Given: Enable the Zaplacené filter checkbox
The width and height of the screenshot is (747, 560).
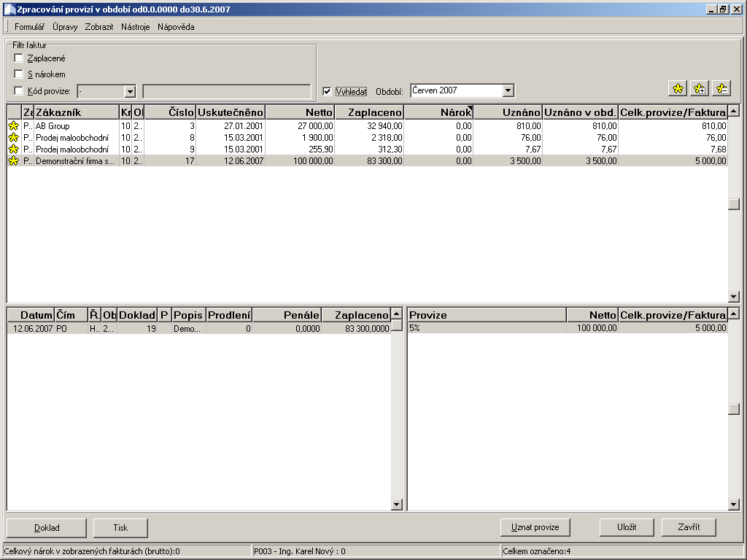Looking at the screenshot, I should 18,58.
